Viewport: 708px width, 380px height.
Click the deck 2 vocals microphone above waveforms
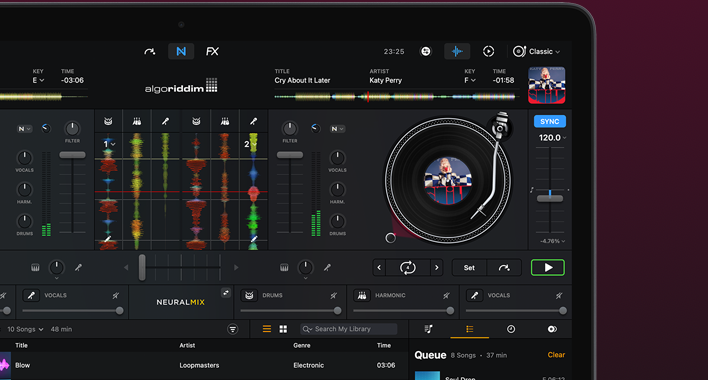[254, 121]
